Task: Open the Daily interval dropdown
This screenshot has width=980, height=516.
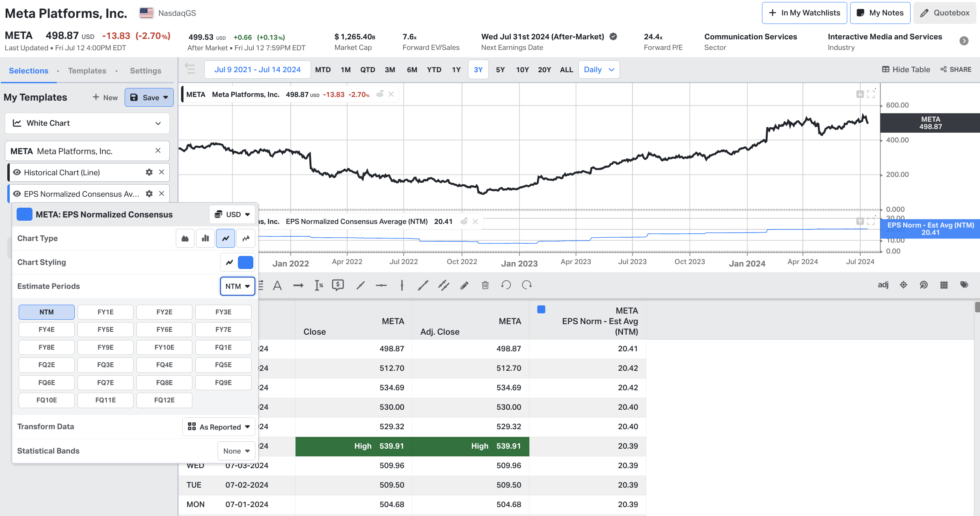Action: [599, 69]
